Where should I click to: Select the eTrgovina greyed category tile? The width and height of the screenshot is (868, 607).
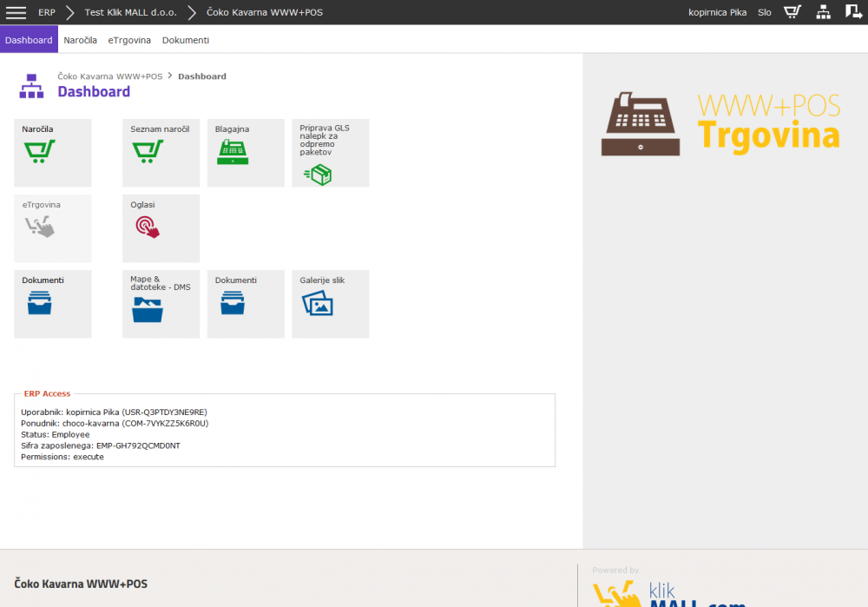(52, 228)
